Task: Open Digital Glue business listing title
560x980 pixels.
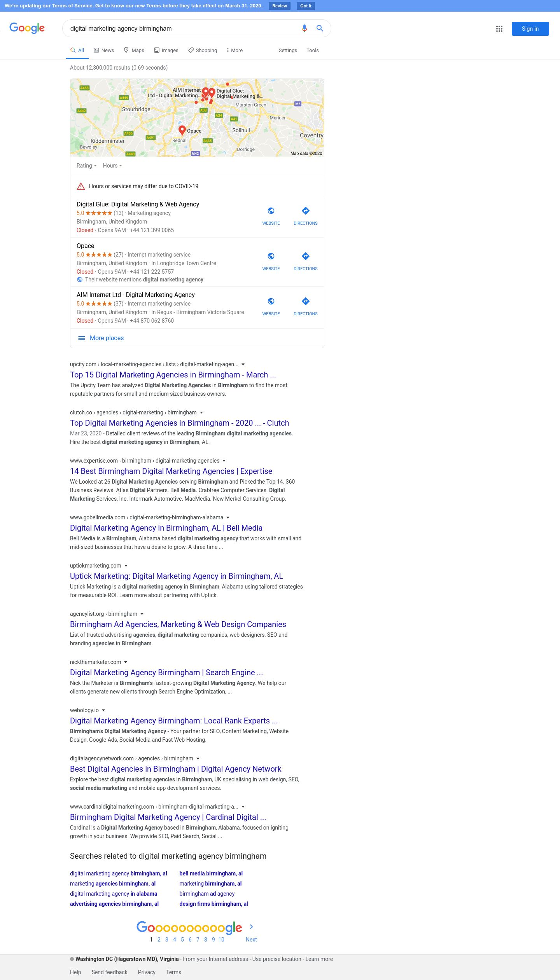Action: [138, 204]
